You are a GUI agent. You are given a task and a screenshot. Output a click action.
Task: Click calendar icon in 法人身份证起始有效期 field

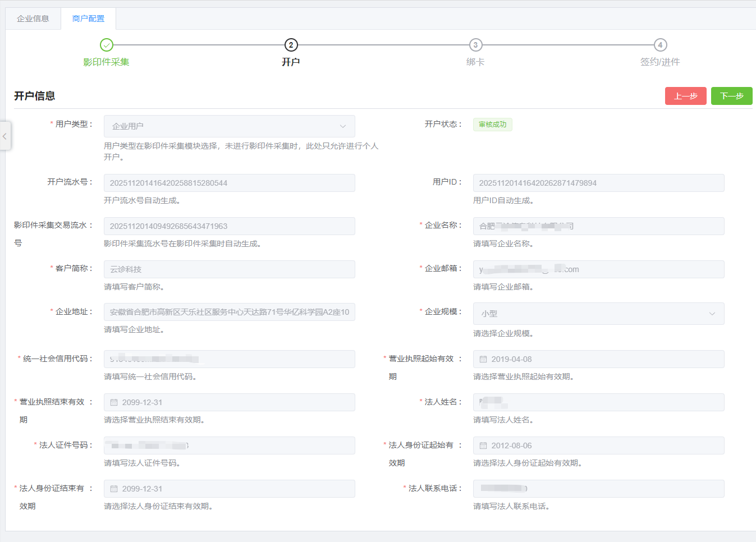pyautogui.click(x=483, y=445)
